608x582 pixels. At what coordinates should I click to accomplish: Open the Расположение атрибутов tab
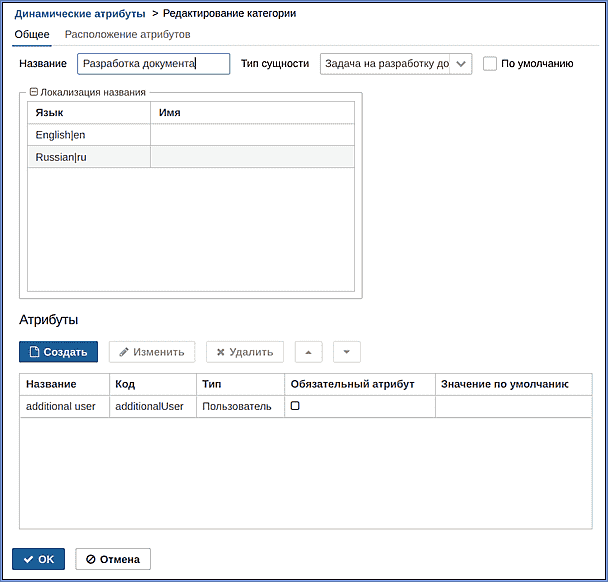tap(128, 35)
